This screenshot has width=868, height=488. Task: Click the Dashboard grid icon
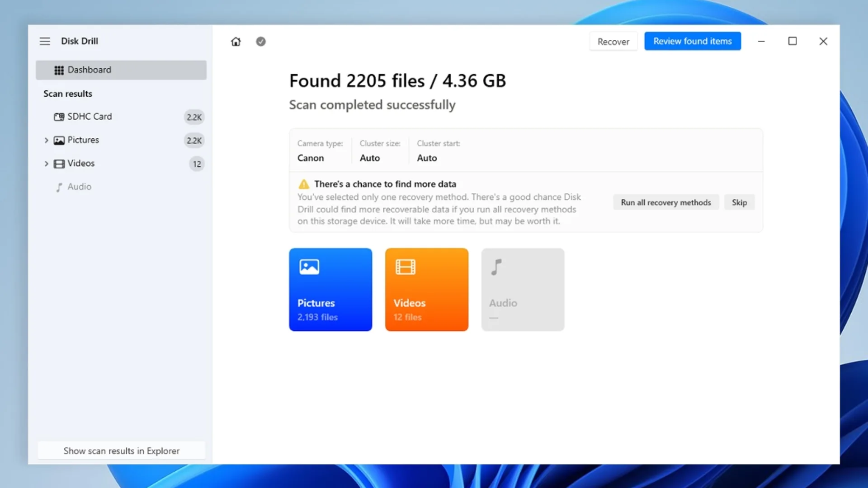pos(59,70)
